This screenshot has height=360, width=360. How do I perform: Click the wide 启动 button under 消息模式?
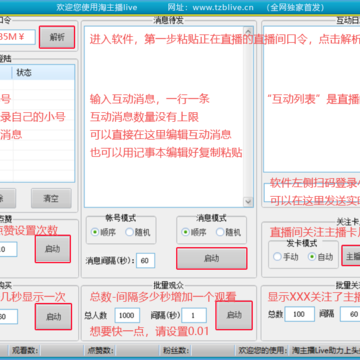212,258
